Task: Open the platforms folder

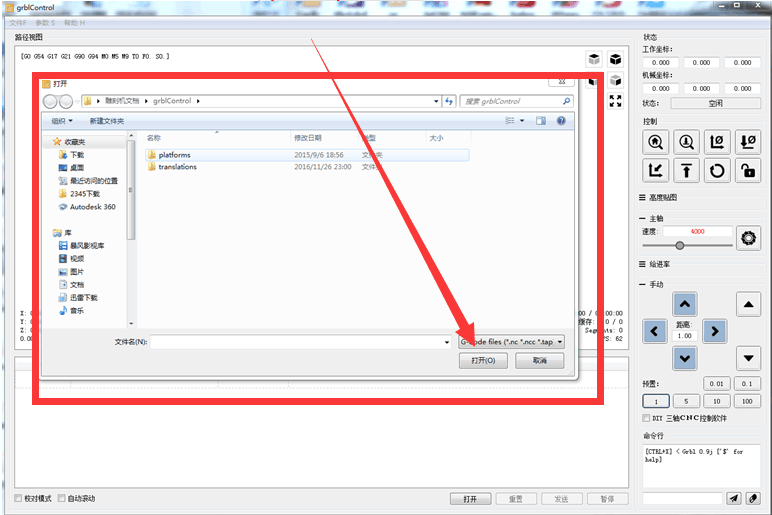Action: click(173, 155)
